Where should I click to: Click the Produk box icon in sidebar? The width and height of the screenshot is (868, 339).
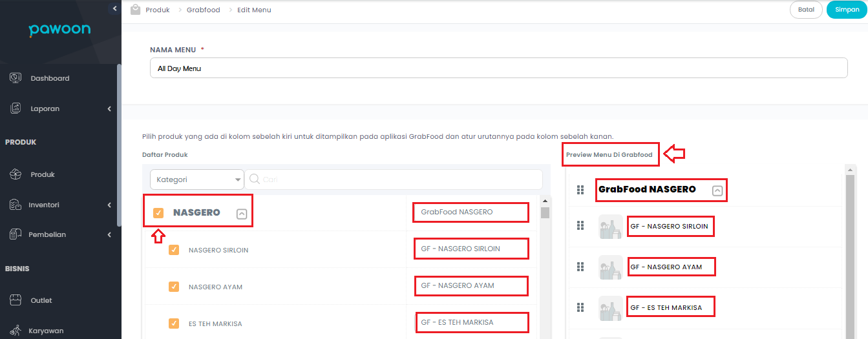(16, 174)
